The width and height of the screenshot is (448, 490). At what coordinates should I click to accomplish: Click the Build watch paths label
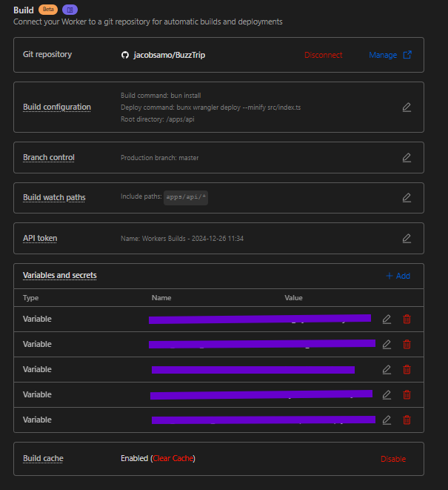(54, 197)
